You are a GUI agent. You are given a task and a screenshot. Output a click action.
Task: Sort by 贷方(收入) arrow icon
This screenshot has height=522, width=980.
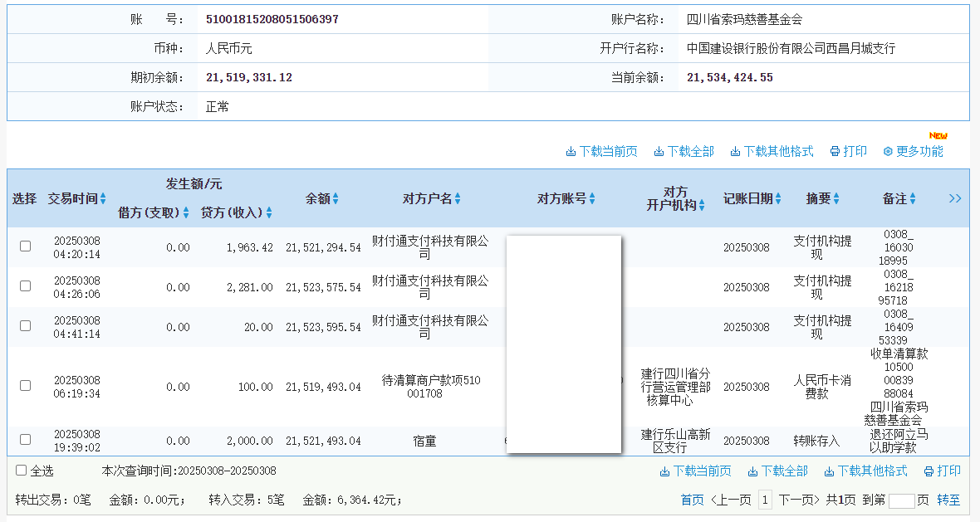pyautogui.click(x=269, y=213)
